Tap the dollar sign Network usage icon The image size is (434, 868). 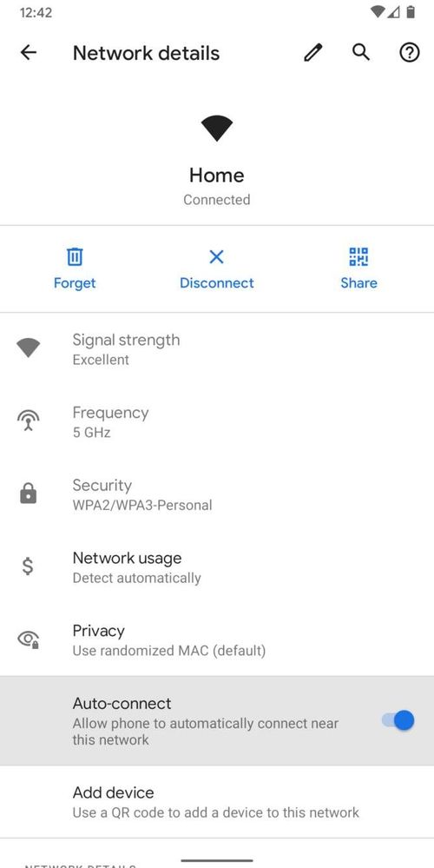point(28,567)
